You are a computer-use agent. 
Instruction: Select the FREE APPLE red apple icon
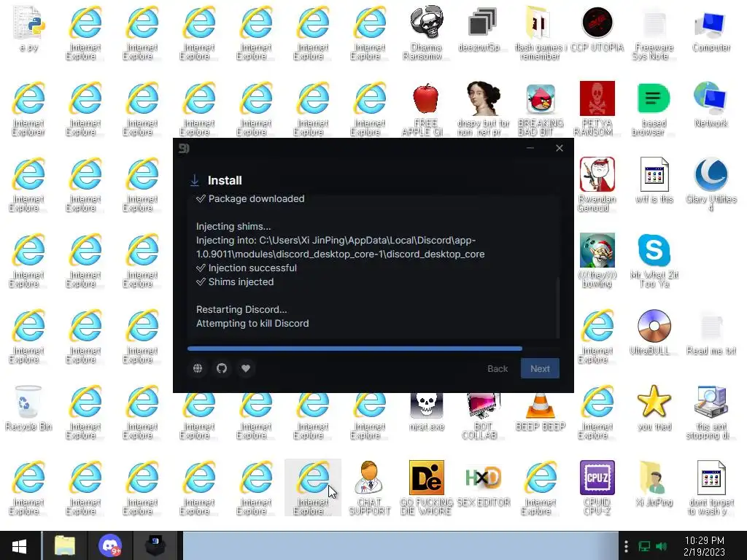[426, 109]
